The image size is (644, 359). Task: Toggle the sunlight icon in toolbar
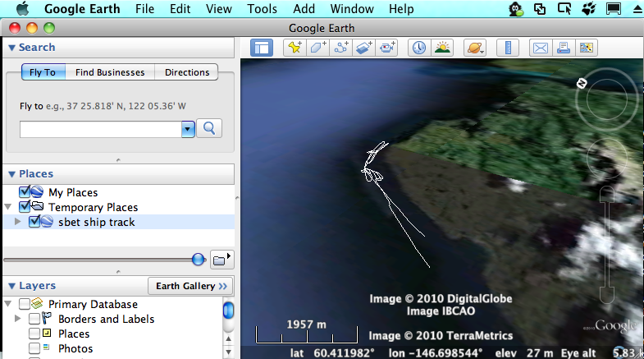point(442,48)
